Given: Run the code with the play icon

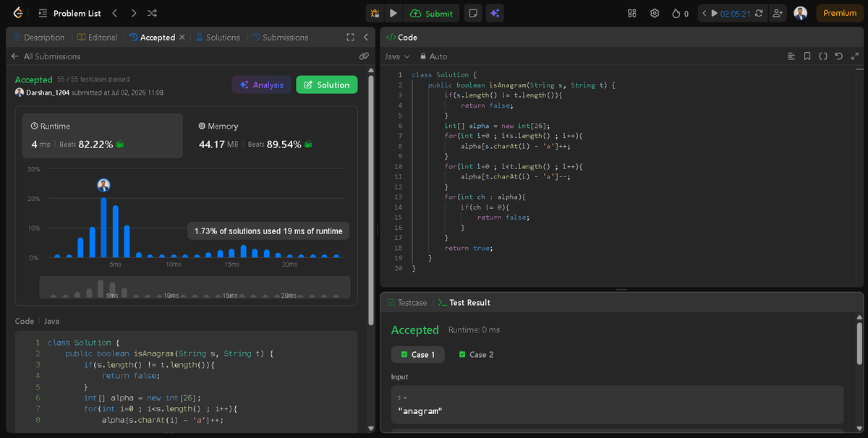Looking at the screenshot, I should [393, 13].
